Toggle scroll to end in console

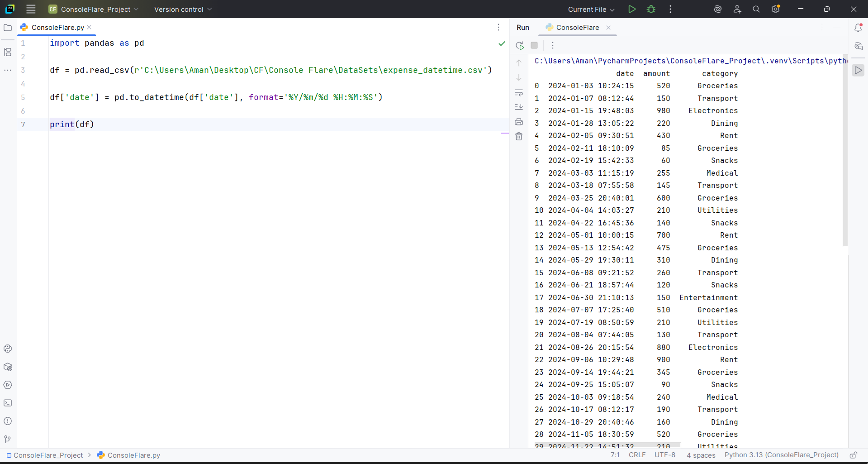coord(519,107)
